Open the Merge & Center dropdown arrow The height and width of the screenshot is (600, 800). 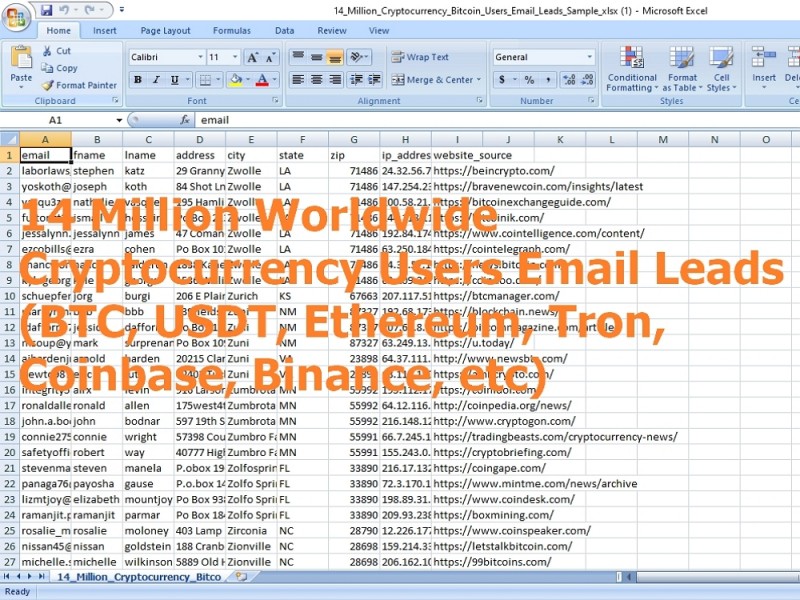coord(479,80)
